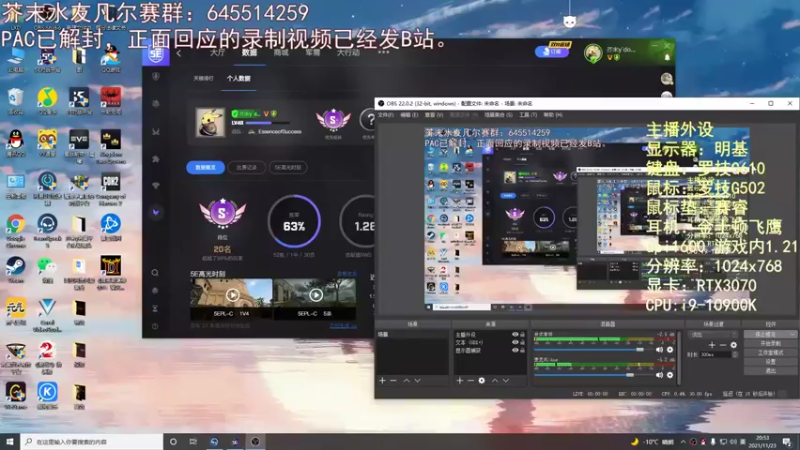
Task: Expand the stop streaming button arrow
Action: pos(792,335)
